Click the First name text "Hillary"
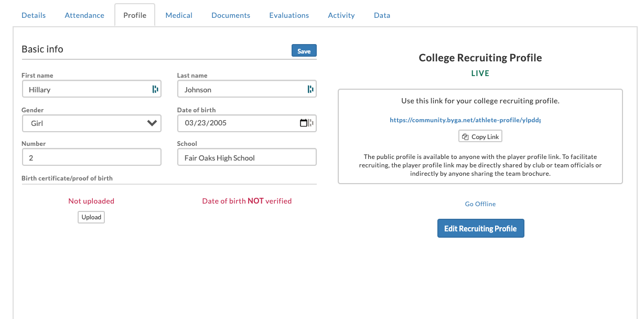Screen dimensions: 644x319 tap(40, 90)
